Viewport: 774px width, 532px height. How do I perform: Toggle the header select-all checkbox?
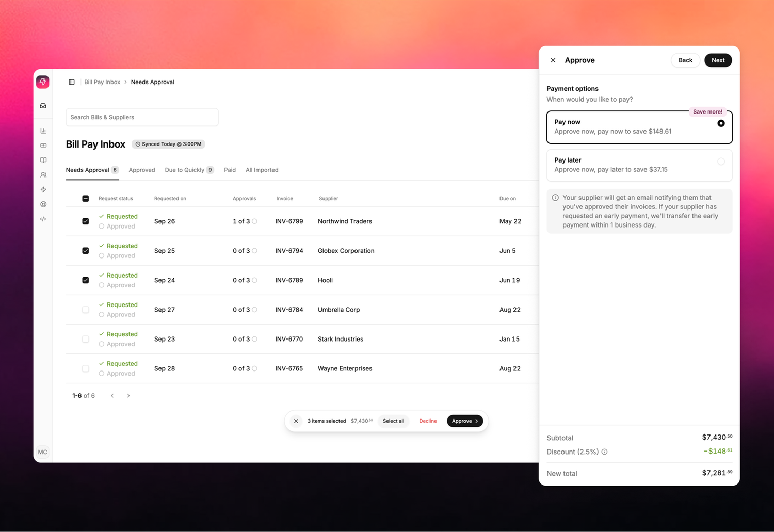pyautogui.click(x=86, y=199)
